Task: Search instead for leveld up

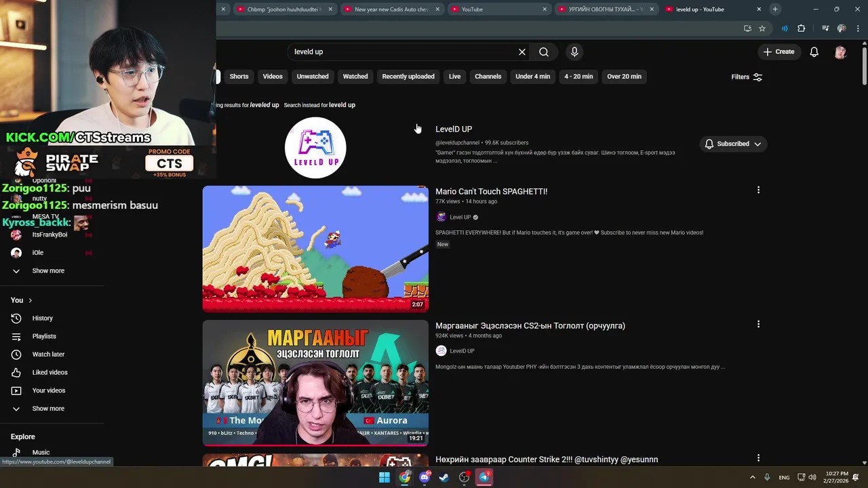Action: tap(319, 105)
